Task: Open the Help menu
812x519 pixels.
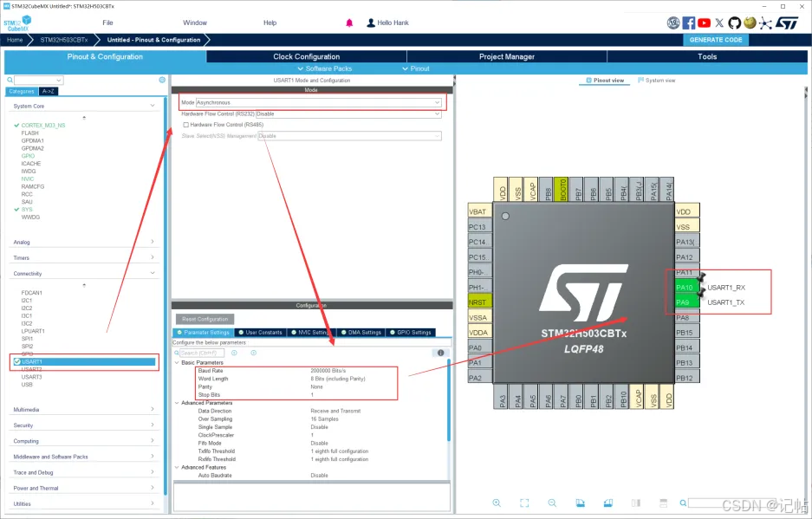Action: click(x=270, y=23)
